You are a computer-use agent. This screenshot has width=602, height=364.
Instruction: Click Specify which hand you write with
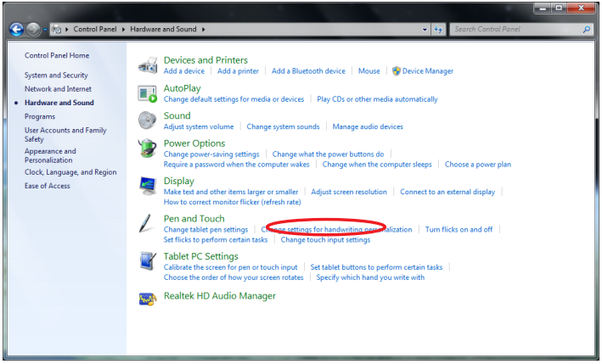coord(370,277)
